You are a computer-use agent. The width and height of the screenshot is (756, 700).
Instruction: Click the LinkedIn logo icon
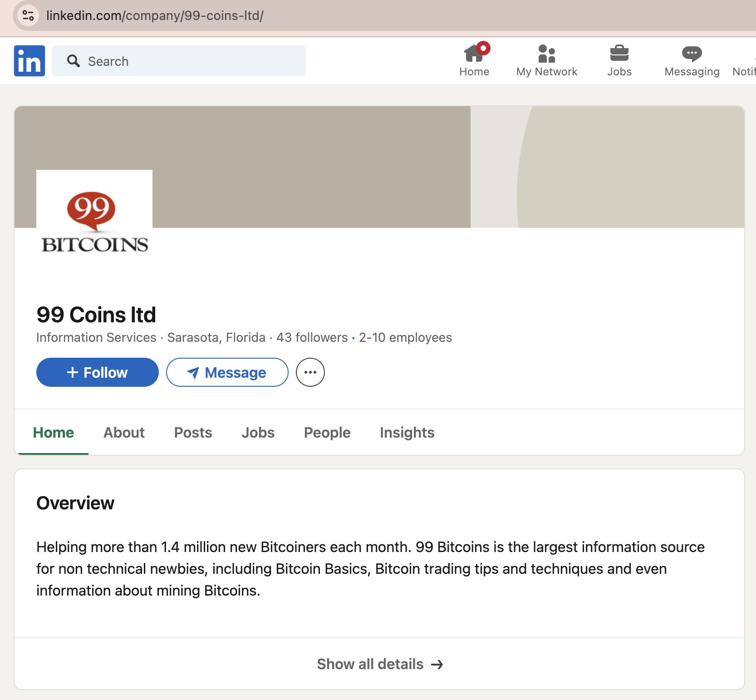(x=29, y=61)
